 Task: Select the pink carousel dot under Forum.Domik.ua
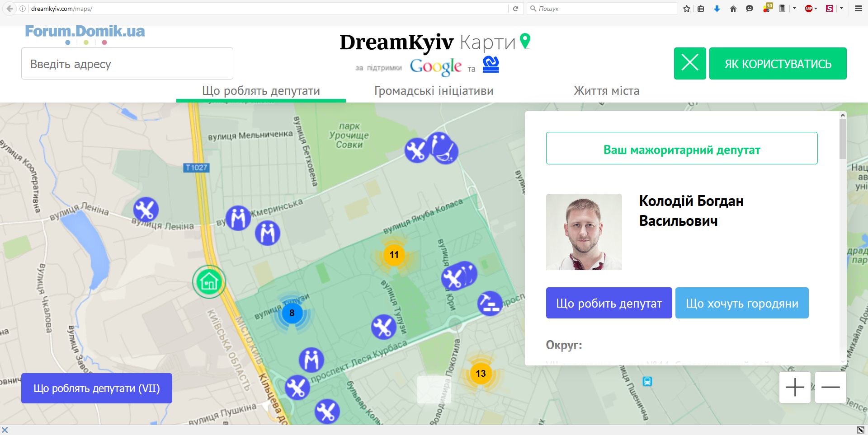(x=104, y=42)
